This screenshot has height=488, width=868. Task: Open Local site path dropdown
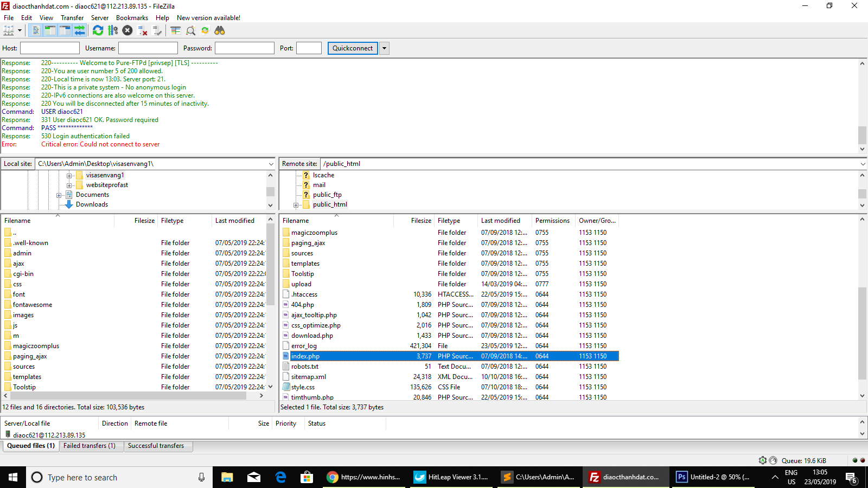click(x=271, y=164)
